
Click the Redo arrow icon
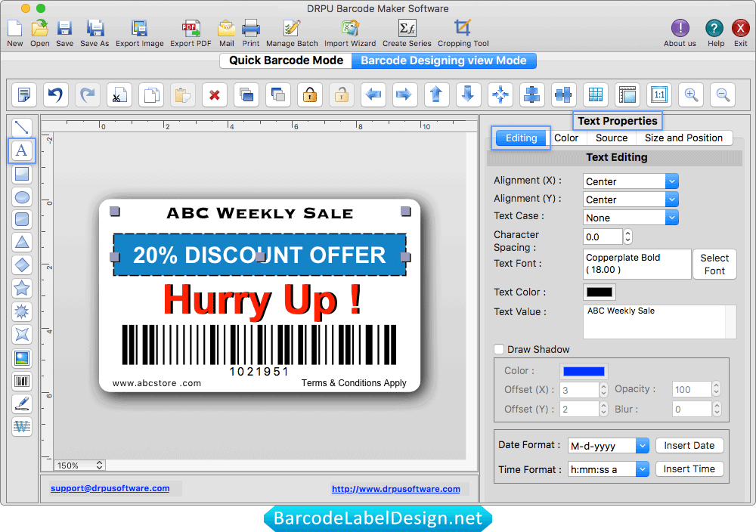click(88, 94)
